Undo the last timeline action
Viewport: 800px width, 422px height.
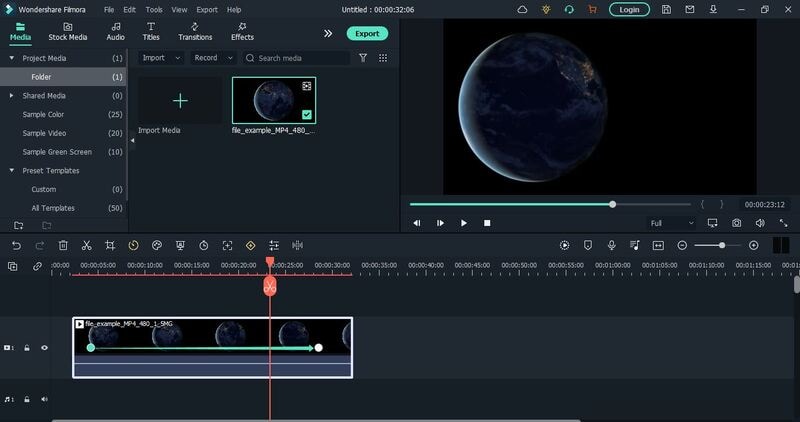(x=16, y=245)
